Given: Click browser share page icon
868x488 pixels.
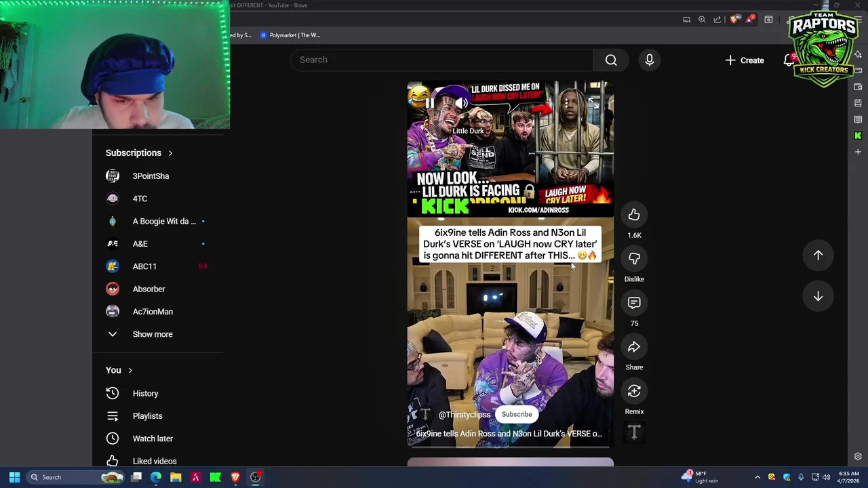Looking at the screenshot, I should [717, 20].
